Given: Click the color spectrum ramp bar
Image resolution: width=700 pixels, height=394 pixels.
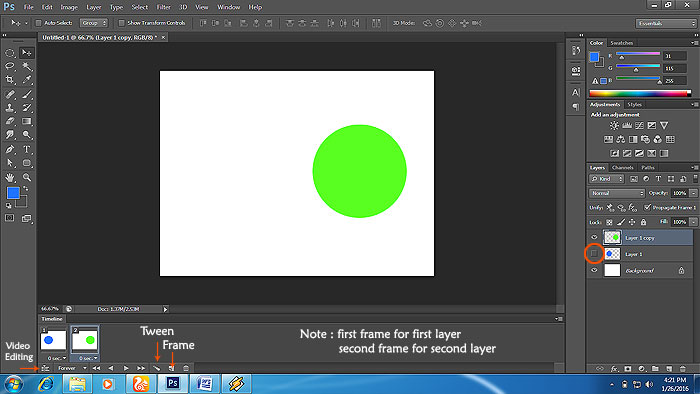Looking at the screenshot, I should (640, 93).
